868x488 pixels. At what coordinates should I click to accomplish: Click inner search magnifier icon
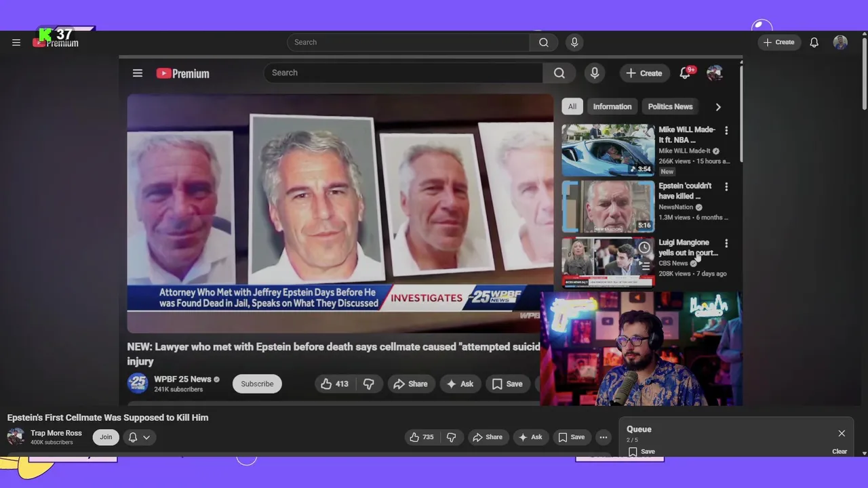559,73
